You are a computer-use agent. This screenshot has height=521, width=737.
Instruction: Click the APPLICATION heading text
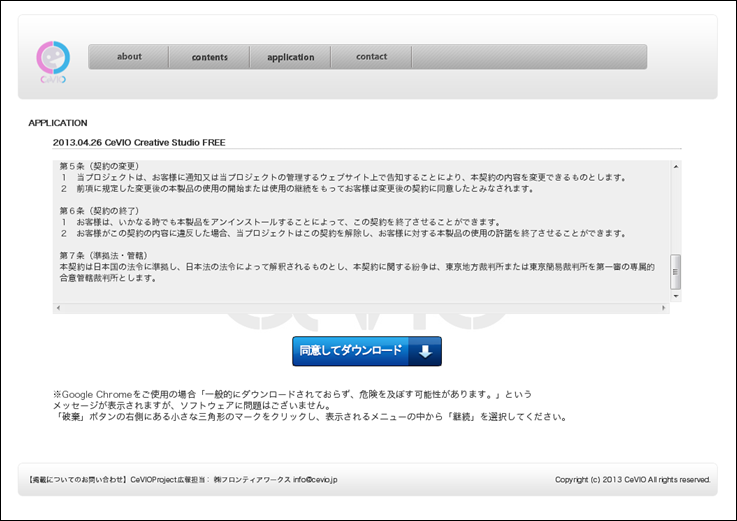click(58, 123)
